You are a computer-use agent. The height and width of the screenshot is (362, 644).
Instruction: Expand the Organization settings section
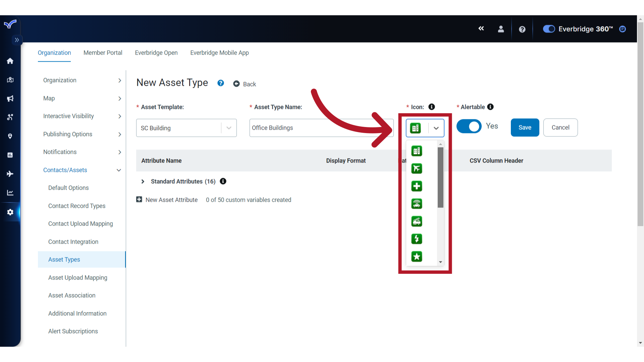pos(82,80)
